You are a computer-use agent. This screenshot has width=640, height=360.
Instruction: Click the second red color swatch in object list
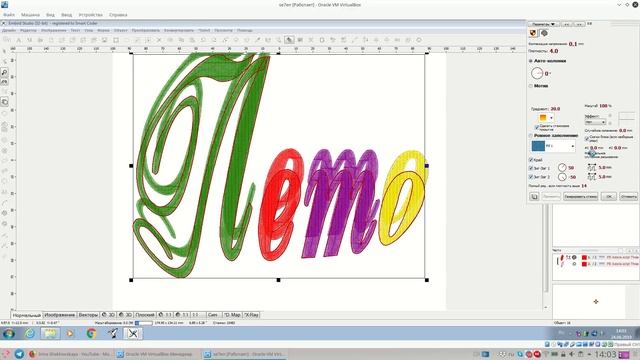[x=584, y=264]
